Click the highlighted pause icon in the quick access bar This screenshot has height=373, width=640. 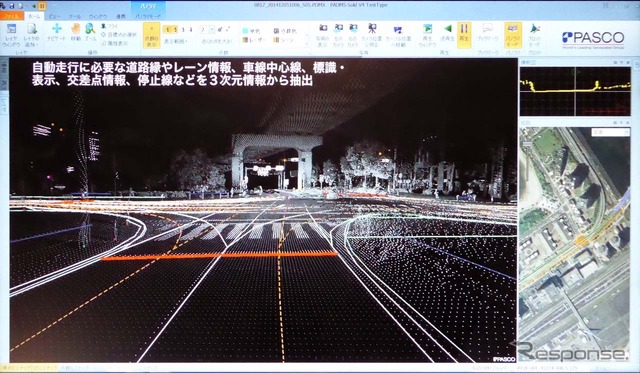(x=42, y=6)
